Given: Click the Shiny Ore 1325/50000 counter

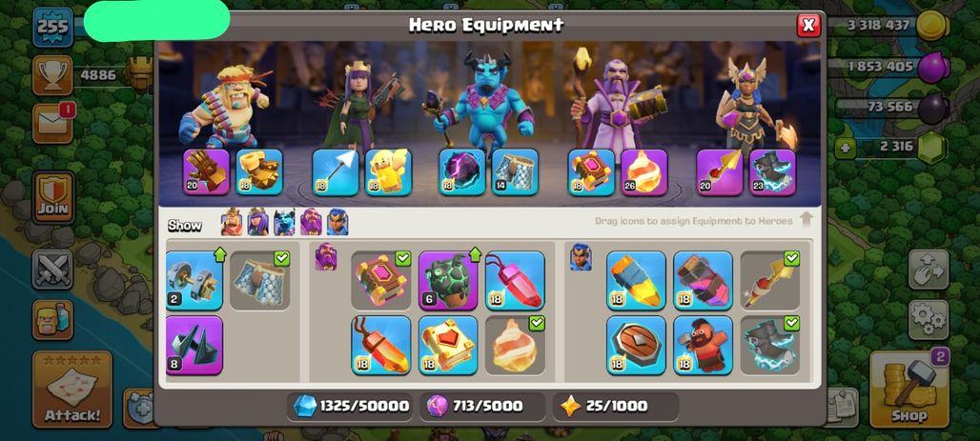Looking at the screenshot, I should [x=352, y=407].
